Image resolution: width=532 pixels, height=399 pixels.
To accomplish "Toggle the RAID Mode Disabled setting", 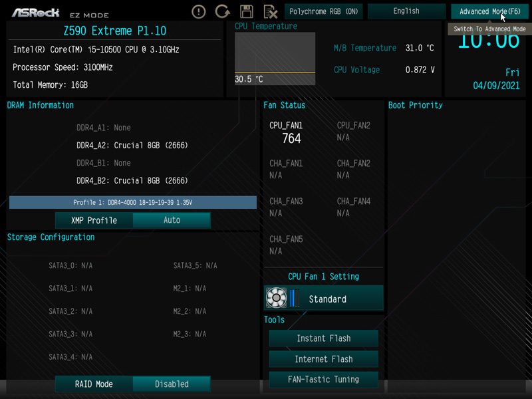I will coord(172,384).
